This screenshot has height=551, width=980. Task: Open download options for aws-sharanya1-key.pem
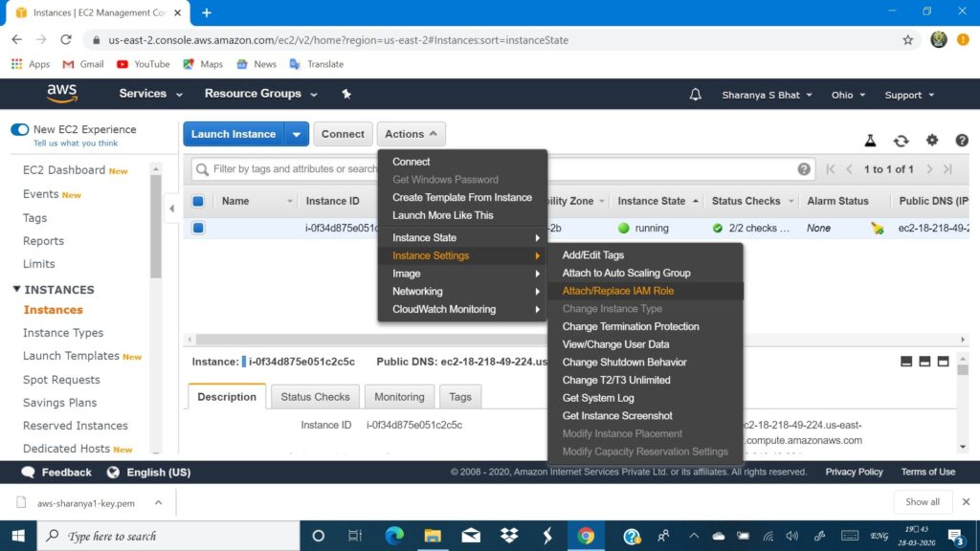[158, 503]
